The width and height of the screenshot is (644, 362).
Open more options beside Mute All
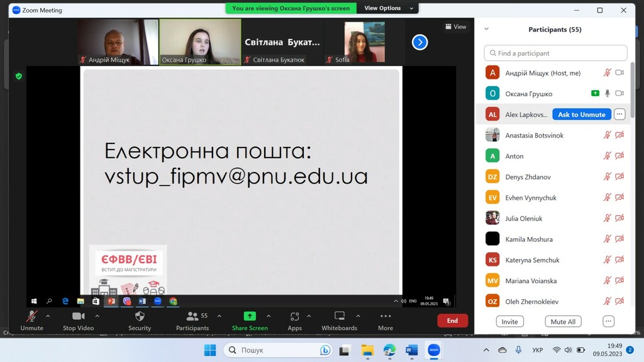(608, 321)
